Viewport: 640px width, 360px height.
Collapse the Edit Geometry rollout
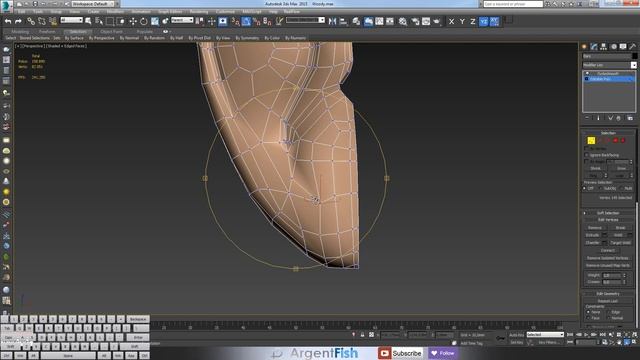click(608, 294)
